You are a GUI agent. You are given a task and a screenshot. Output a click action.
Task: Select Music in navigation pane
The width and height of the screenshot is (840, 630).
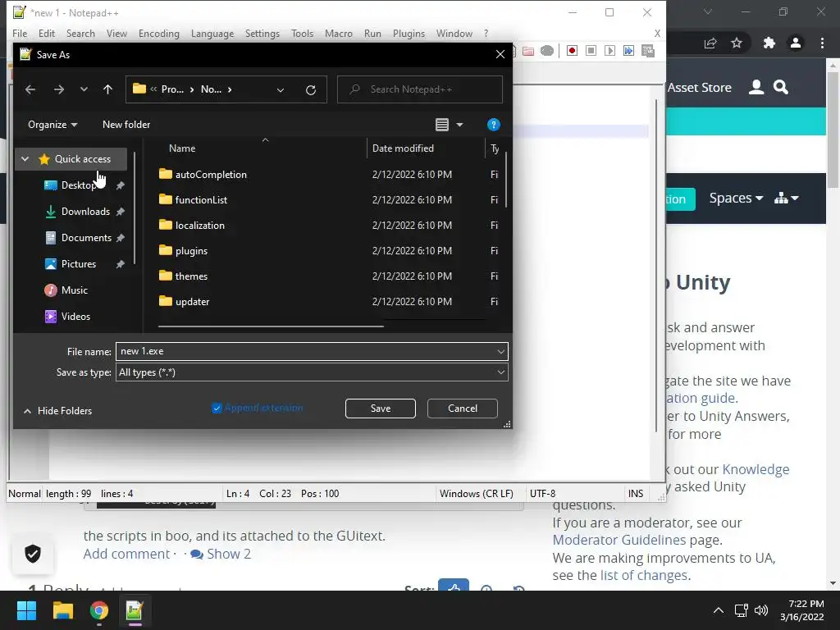click(75, 290)
